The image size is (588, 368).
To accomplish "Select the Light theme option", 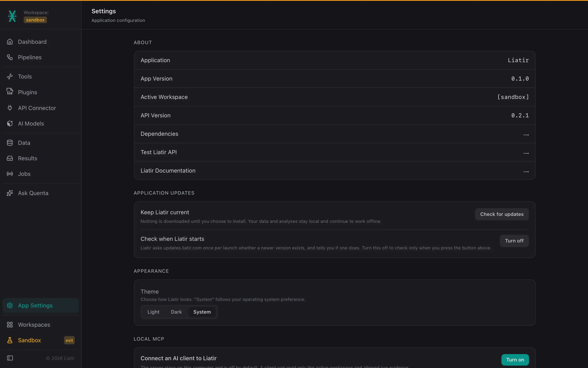I will pos(153,312).
